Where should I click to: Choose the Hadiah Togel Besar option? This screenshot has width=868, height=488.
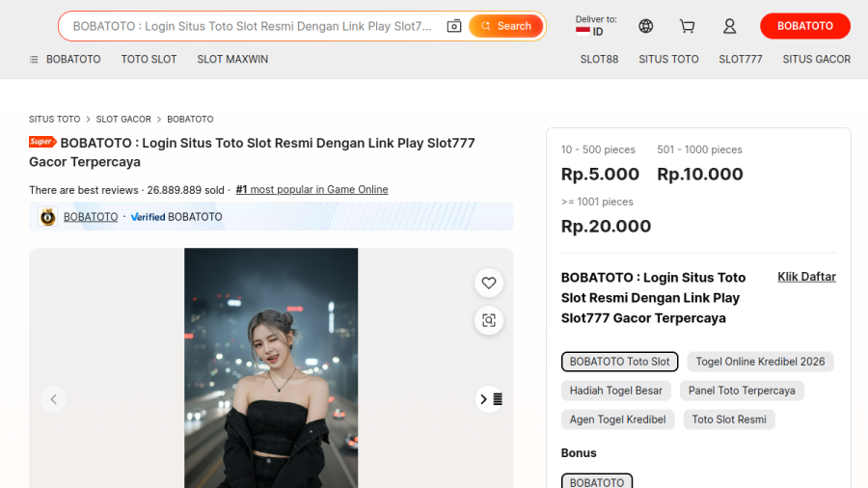point(616,391)
